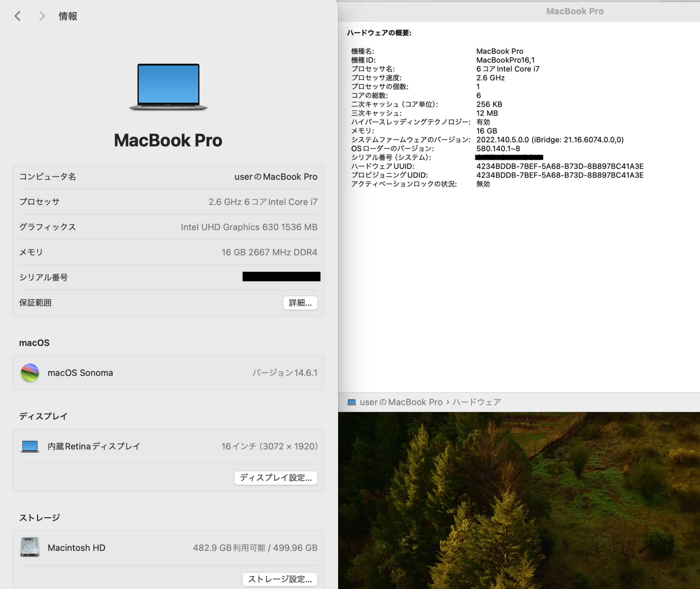
Task: Click the 保証範囲 label
Action: pyautogui.click(x=35, y=302)
